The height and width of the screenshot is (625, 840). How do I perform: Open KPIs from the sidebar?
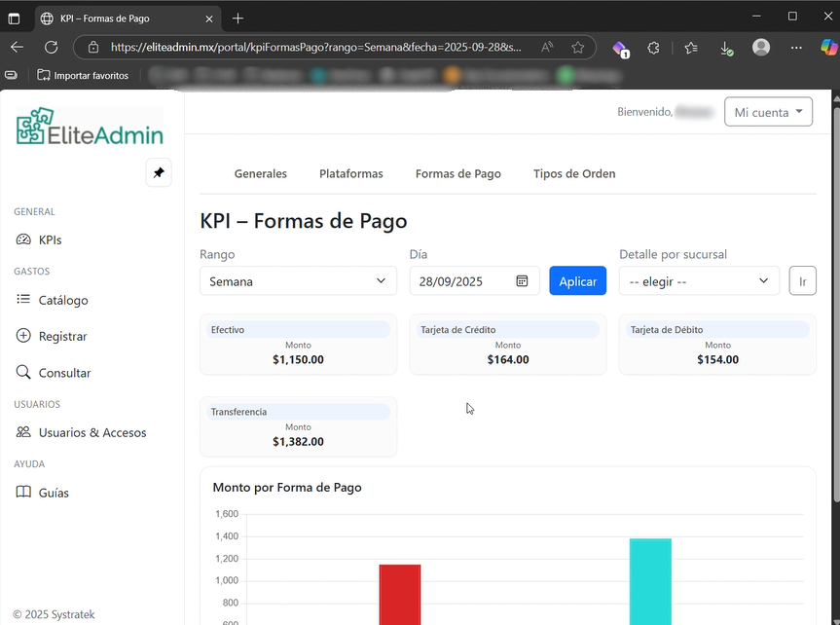[50, 239]
